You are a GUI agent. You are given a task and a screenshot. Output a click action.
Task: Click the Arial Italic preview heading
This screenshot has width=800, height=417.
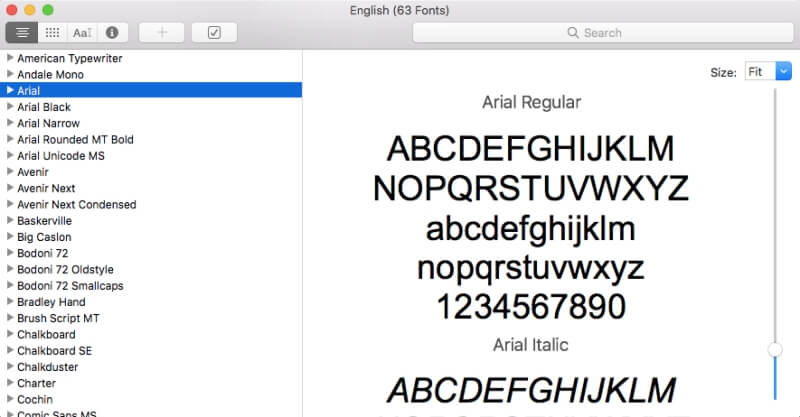531,345
